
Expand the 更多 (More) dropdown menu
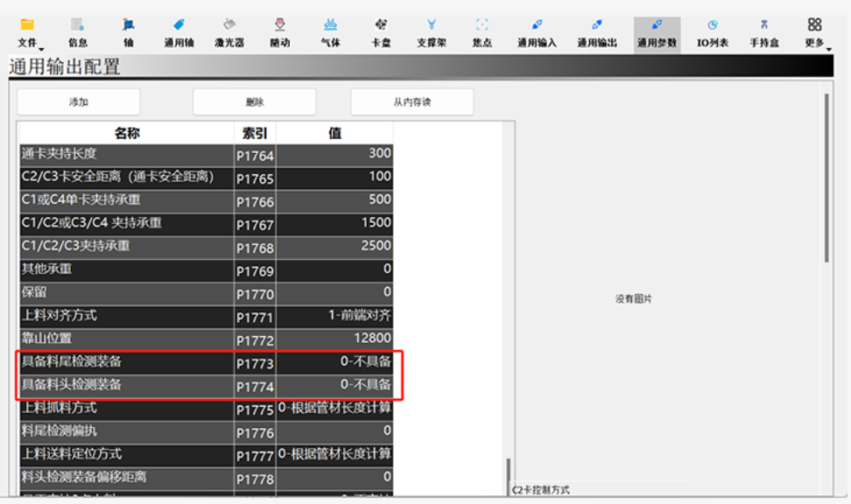[x=815, y=32]
